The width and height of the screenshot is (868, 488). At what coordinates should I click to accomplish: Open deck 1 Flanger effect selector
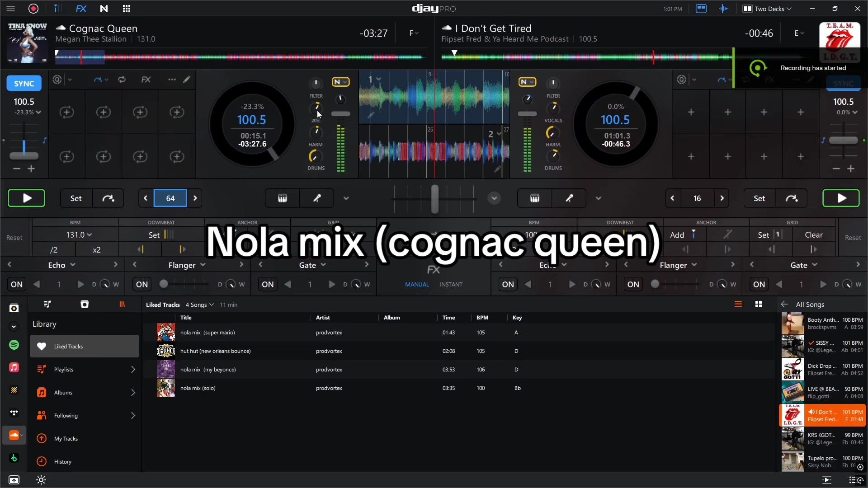(x=187, y=265)
